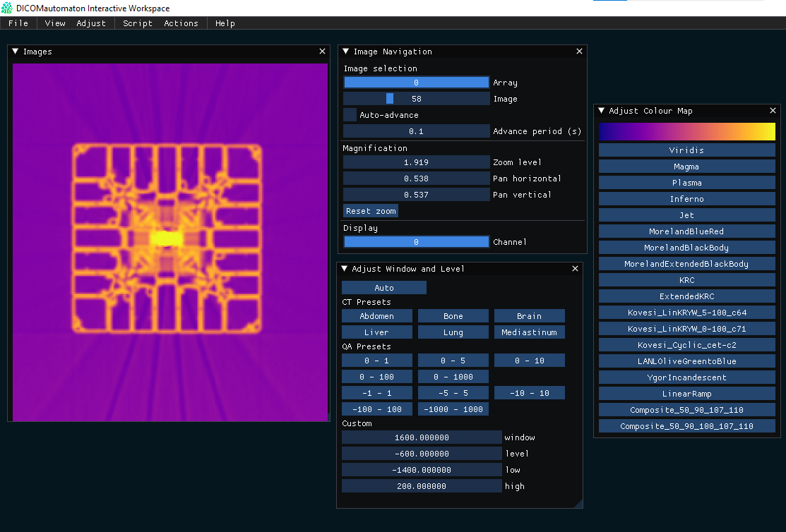Close the Adjust Window and Level panel
The width and height of the screenshot is (786, 532).
pyautogui.click(x=576, y=269)
